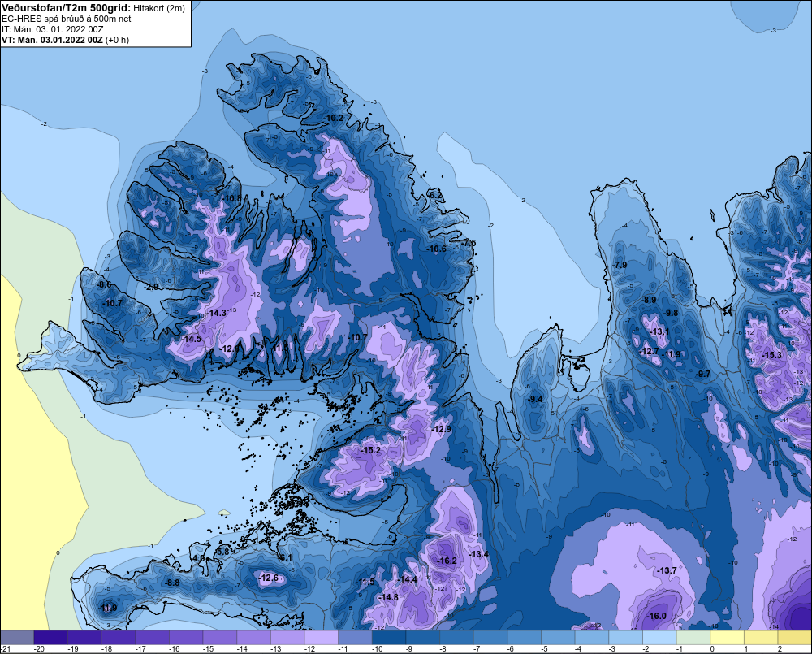Viewport: 812px width, 654px height.
Task: Click the -13.7 temperature value
Action: coord(667,570)
